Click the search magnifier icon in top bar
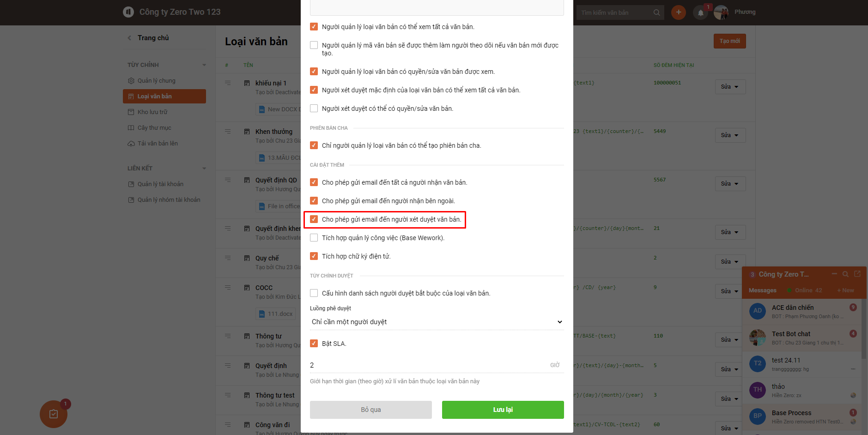This screenshot has width=868, height=435. (x=656, y=12)
